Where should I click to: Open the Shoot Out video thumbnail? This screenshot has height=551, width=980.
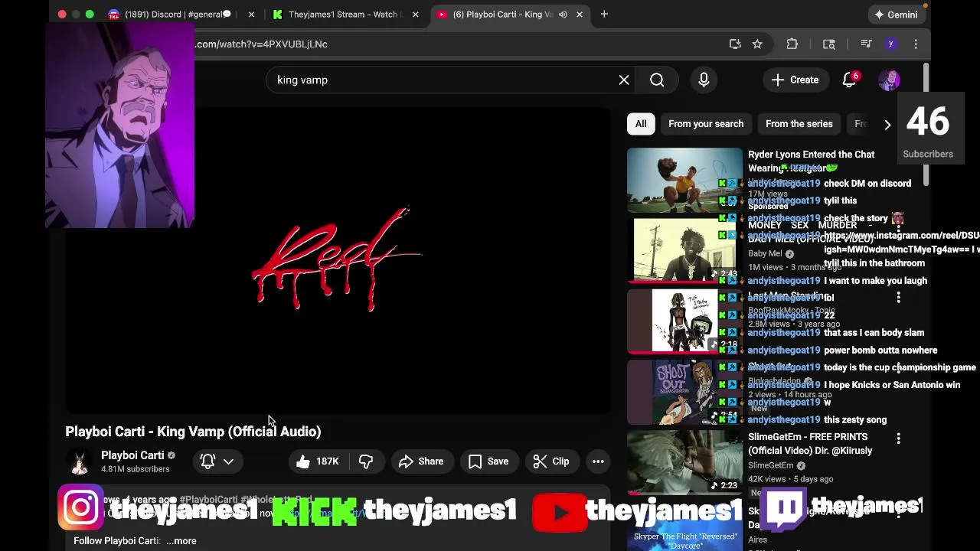pos(684,392)
